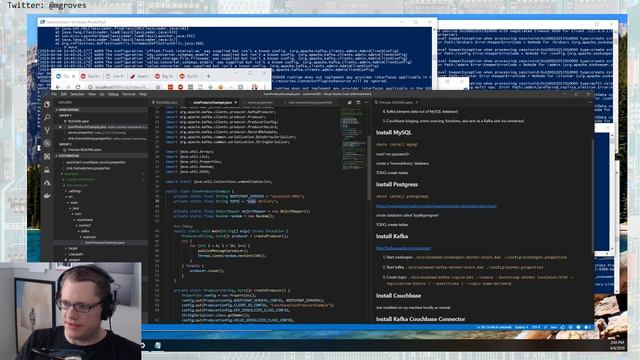
Task: Open the Debug view in the activity bar
Action: tap(47, 143)
